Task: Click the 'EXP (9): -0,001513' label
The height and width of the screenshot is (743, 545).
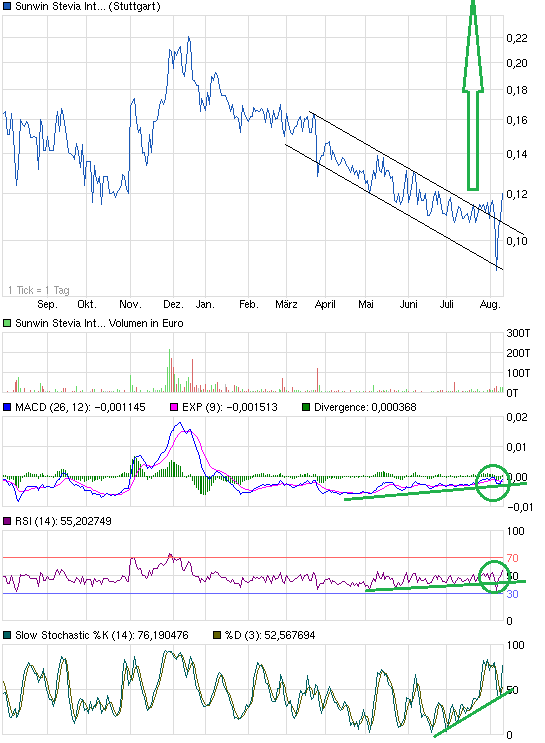Action: coord(230,407)
